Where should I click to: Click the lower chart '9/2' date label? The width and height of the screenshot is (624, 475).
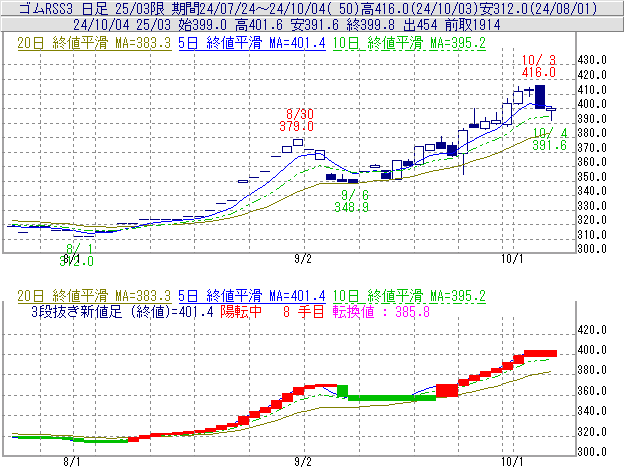[x=303, y=462]
